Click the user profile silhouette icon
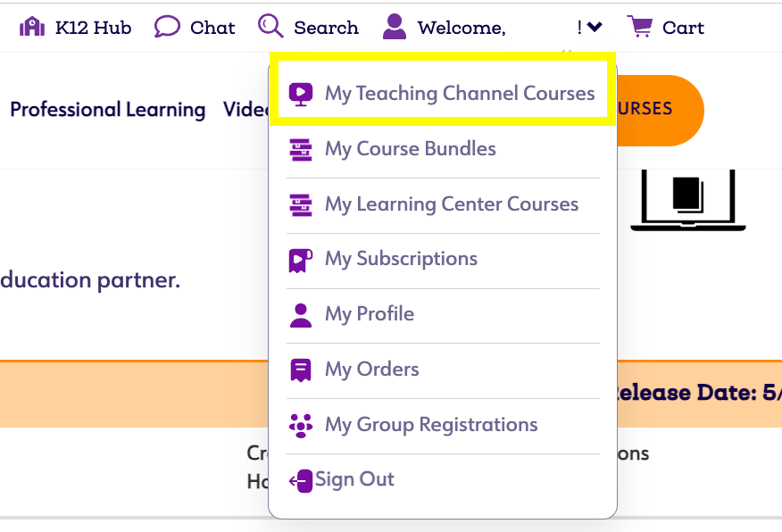 tap(395, 27)
